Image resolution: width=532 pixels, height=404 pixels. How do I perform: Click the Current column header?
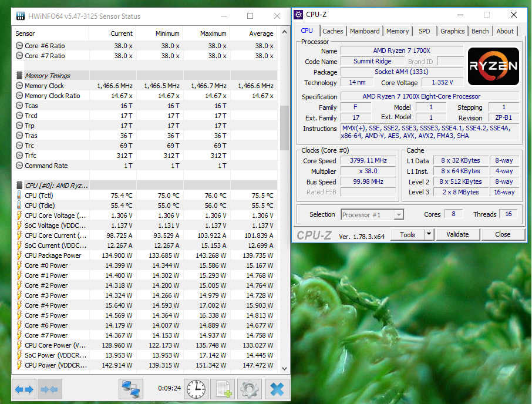113,33
